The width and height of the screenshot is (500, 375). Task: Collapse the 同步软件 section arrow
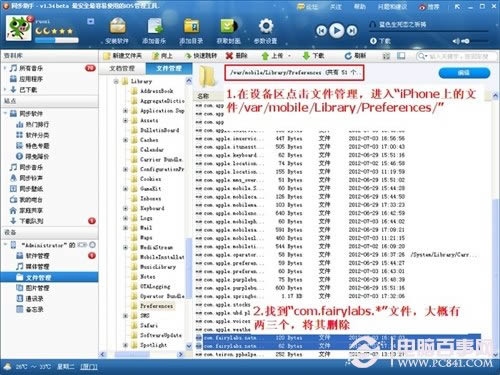(x=5, y=114)
